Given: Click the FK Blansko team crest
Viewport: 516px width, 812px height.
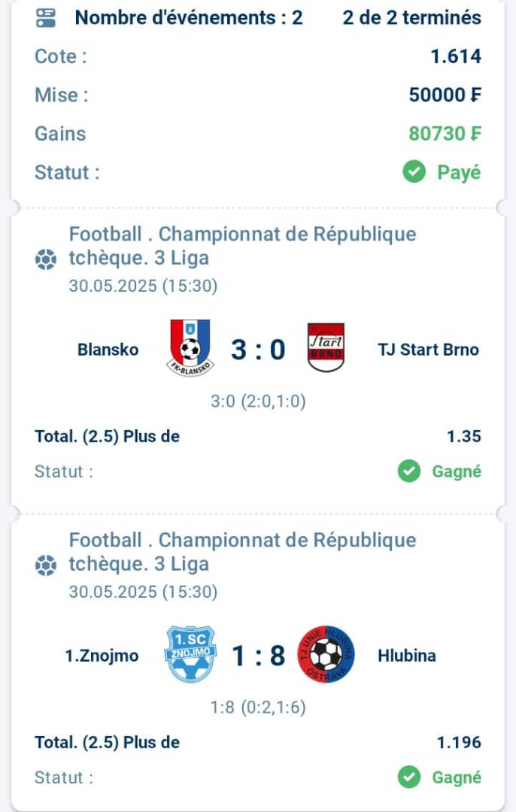Looking at the screenshot, I should [190, 348].
